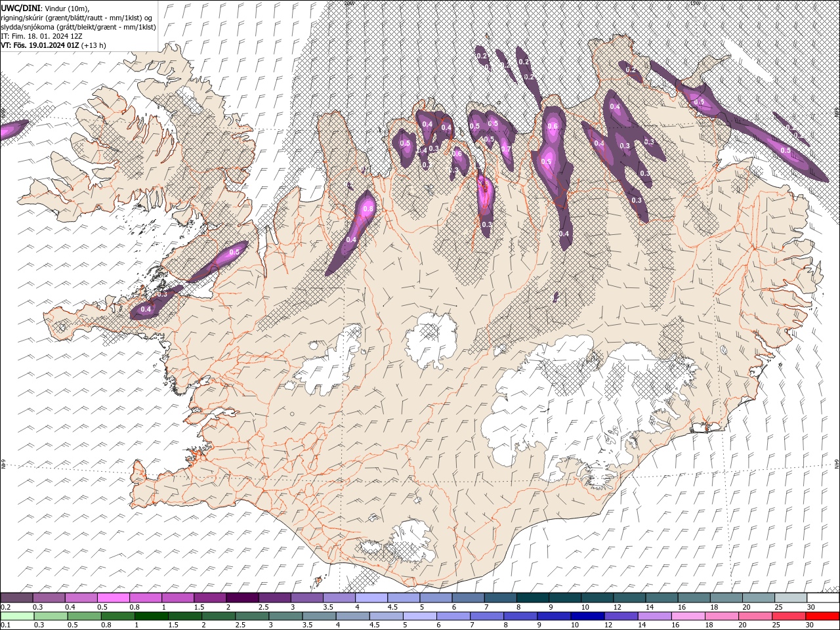Screen dimensions: 840x630
Task: Click the gray-teal 3 rain-scale swatch
Action: [x=285, y=616]
